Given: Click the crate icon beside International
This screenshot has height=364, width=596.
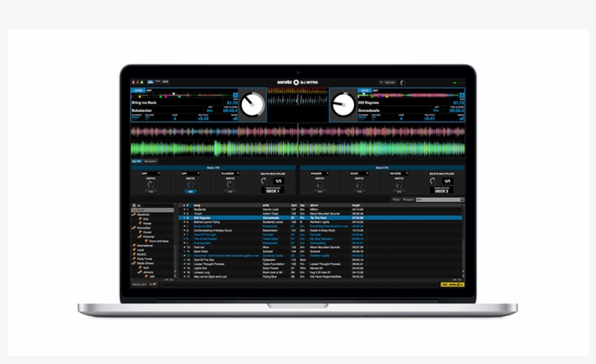Looking at the screenshot, I should [x=134, y=246].
